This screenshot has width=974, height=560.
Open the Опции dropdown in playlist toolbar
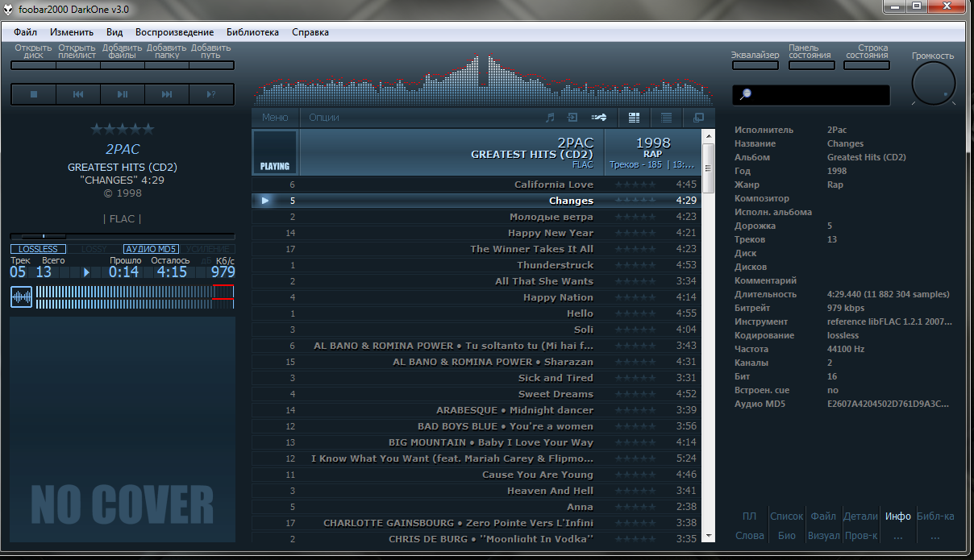click(324, 118)
